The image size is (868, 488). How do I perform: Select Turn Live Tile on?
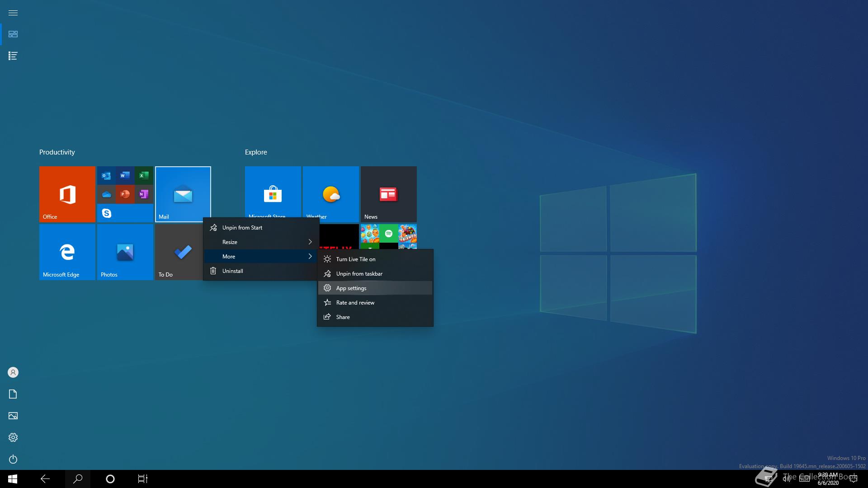(x=375, y=259)
